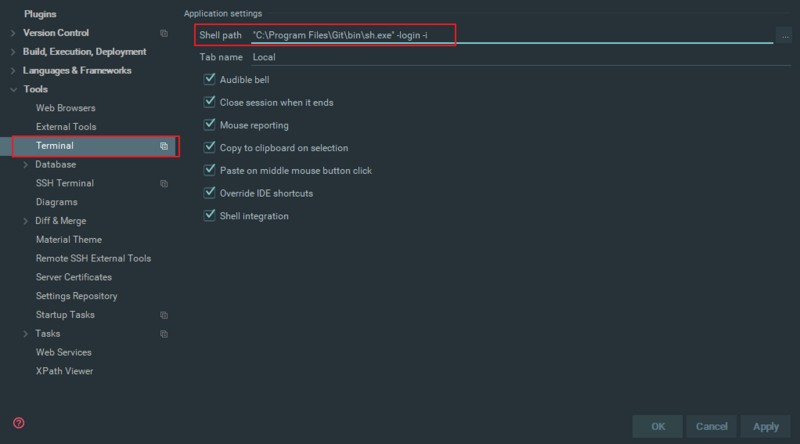This screenshot has width=800, height=444.
Task: Uncheck Close session when it ends
Action: click(x=210, y=102)
